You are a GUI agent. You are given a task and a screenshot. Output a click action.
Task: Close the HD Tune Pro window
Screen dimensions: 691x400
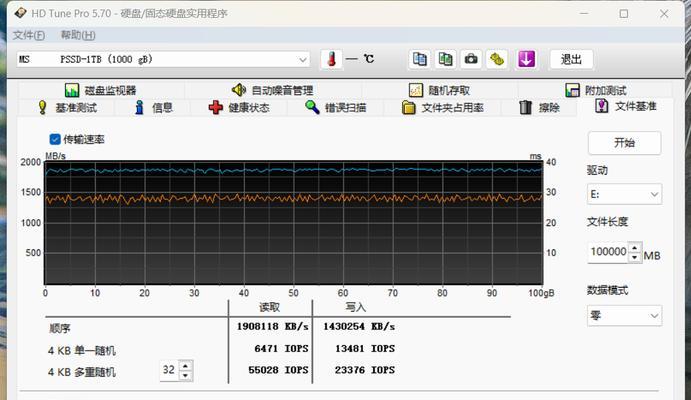point(664,14)
